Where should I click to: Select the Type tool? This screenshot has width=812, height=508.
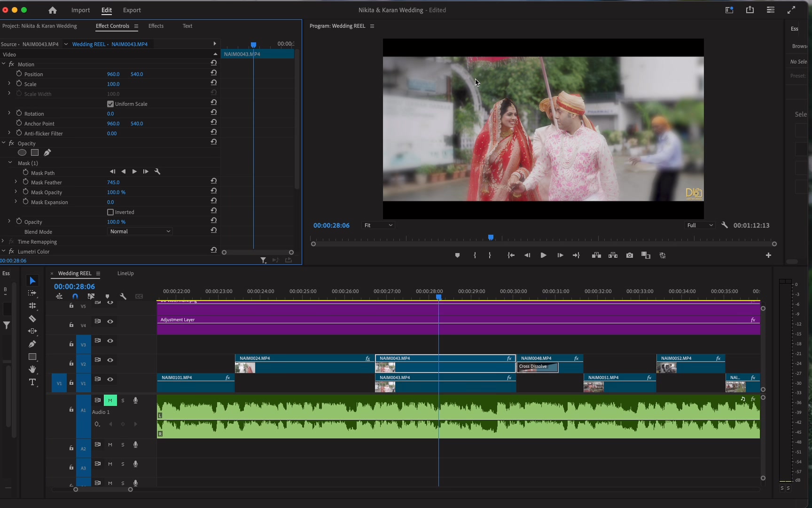click(32, 382)
